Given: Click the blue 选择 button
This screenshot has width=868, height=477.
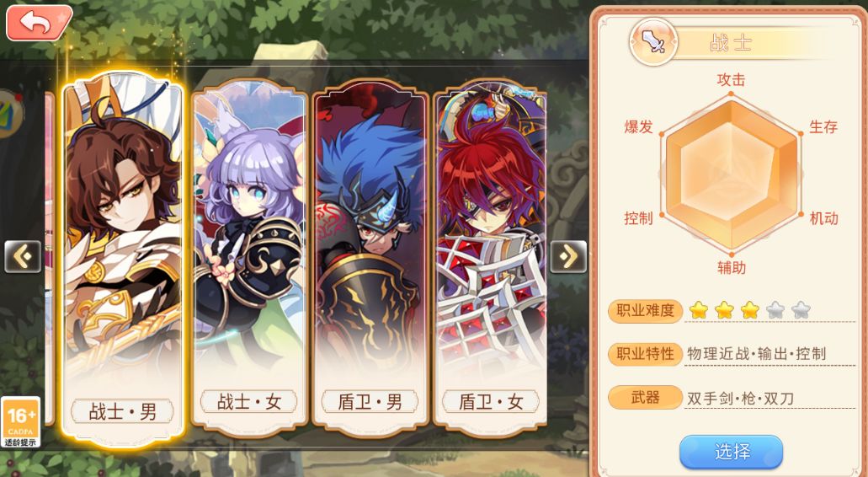Looking at the screenshot, I should (x=732, y=452).
